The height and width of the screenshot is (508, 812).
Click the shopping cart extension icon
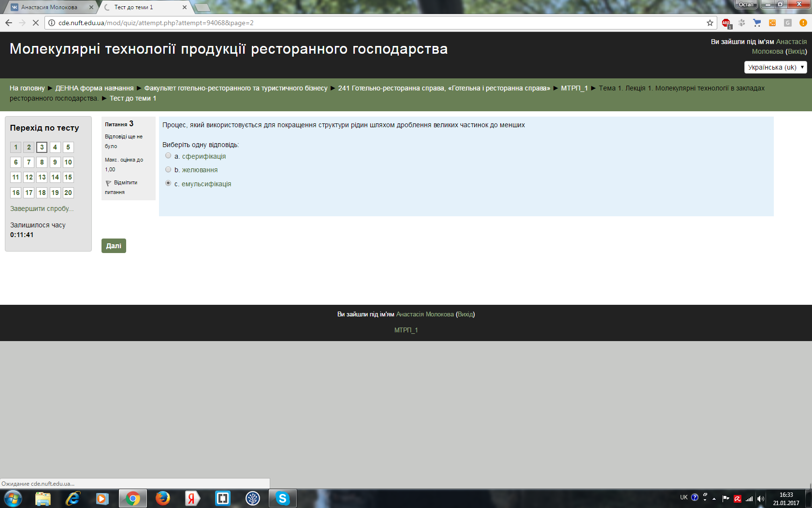757,23
